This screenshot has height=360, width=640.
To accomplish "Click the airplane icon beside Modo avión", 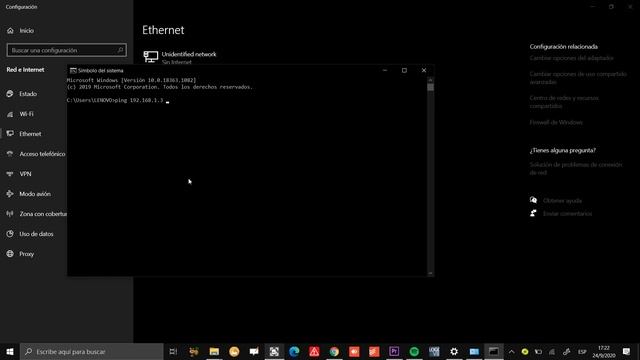I will point(10,194).
